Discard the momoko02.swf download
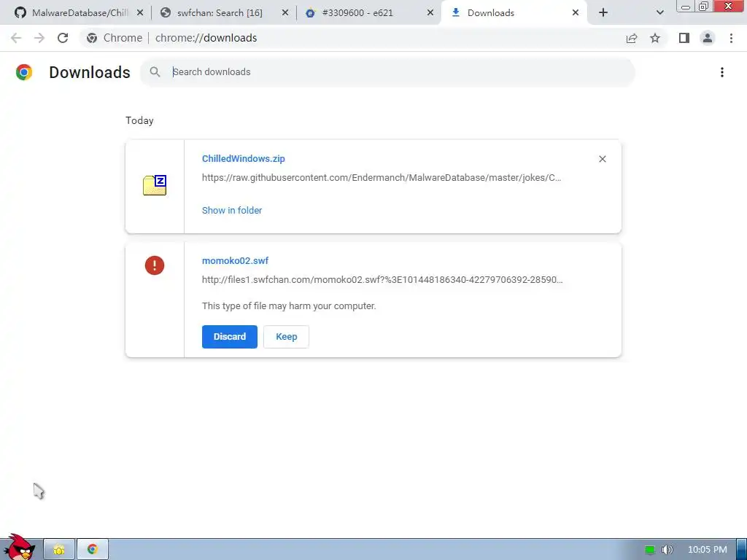The height and width of the screenshot is (560, 747). coord(230,337)
